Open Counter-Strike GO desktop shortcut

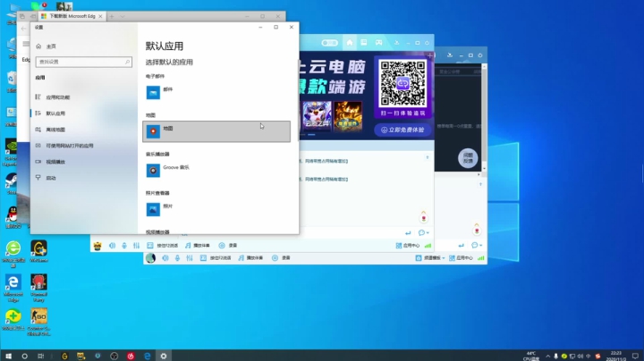[x=38, y=322]
